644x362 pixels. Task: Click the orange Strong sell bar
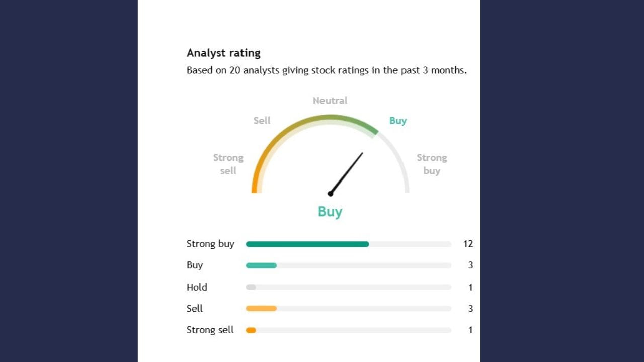tap(251, 330)
